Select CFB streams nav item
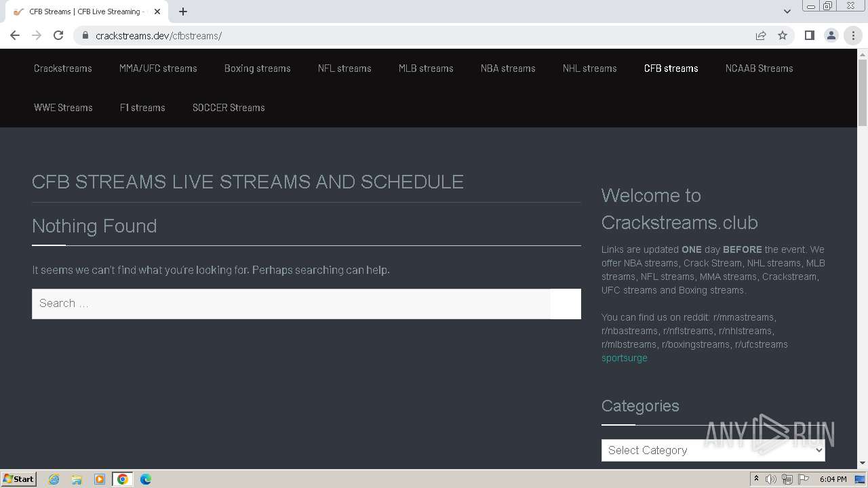Image resolution: width=868 pixels, height=488 pixels. (x=671, y=68)
